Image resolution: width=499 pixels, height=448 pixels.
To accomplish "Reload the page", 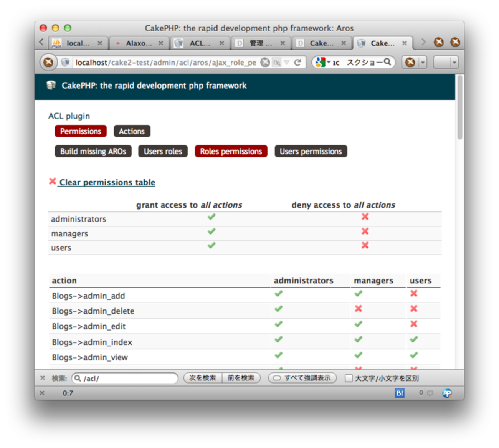I will click(298, 62).
